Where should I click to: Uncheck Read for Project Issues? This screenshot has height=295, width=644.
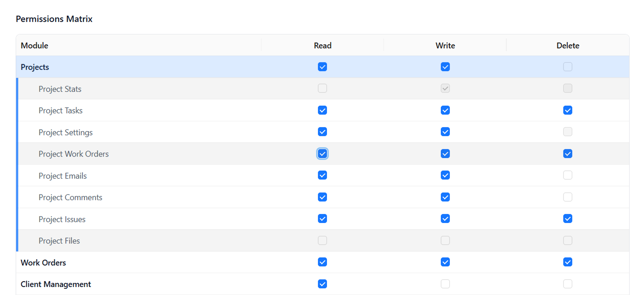click(322, 219)
